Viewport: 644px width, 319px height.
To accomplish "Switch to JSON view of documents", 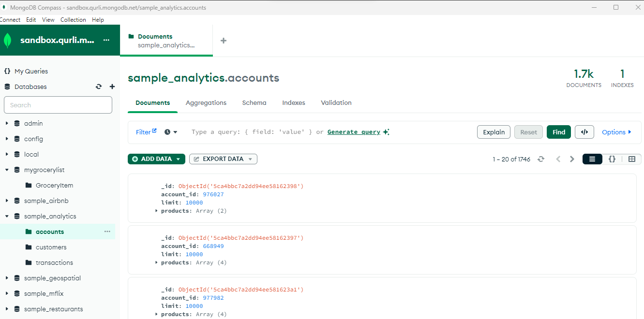I will [x=612, y=159].
